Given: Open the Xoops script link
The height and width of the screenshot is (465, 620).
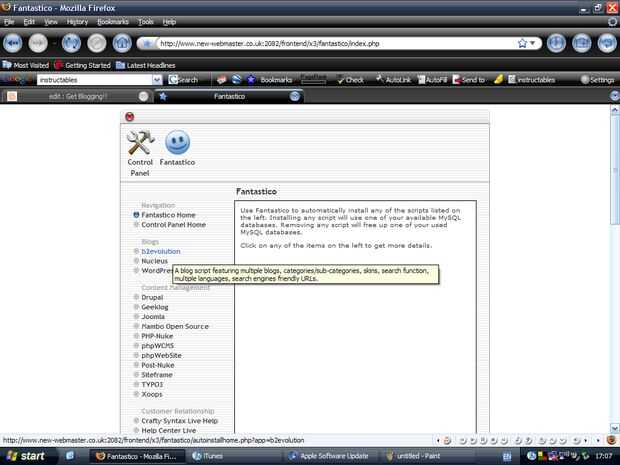Looking at the screenshot, I should pyautogui.click(x=152, y=394).
